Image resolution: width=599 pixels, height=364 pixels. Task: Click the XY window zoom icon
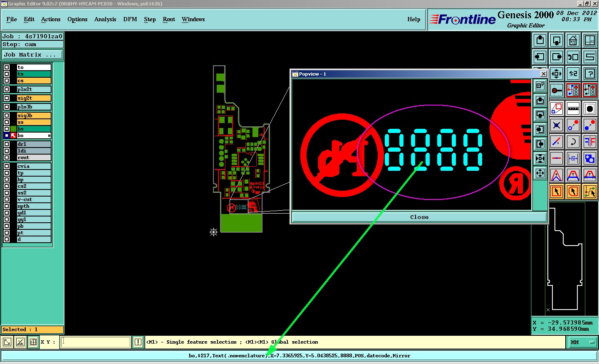coord(590,40)
